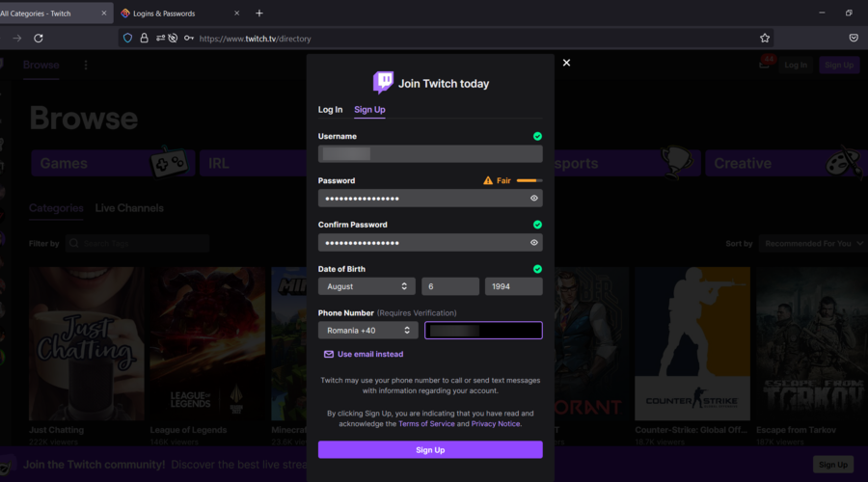Image resolution: width=868 pixels, height=482 pixels.
Task: Click the birth day field showing 6
Action: coord(450,286)
